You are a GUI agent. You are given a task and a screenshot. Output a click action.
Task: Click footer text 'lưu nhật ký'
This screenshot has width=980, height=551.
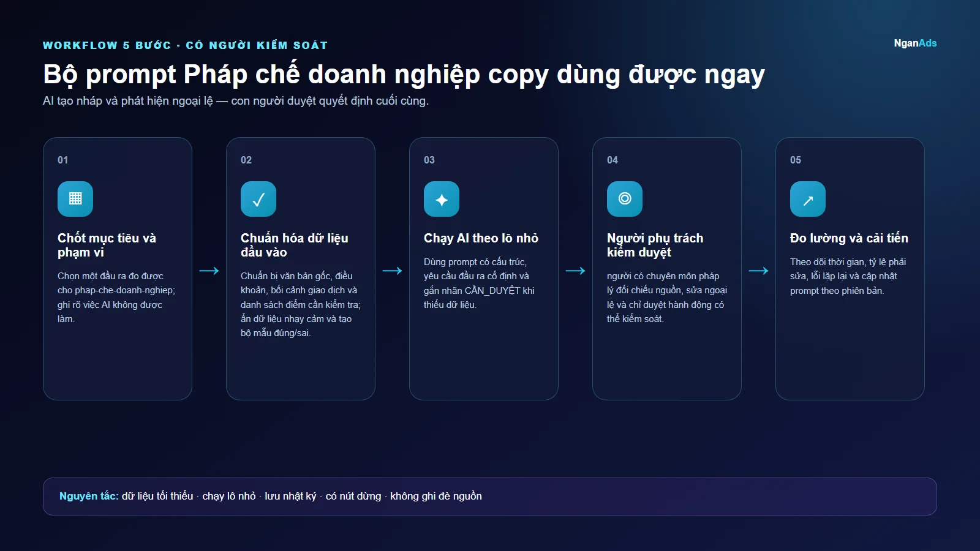click(290, 496)
